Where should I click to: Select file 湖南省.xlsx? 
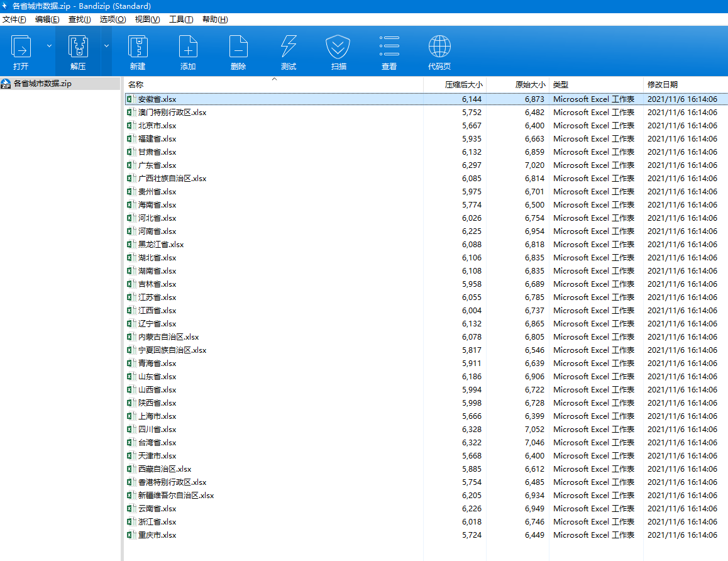coord(157,271)
